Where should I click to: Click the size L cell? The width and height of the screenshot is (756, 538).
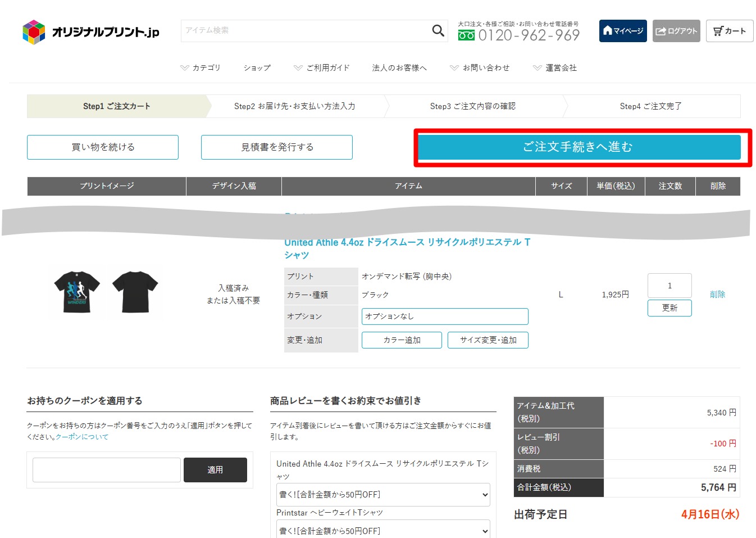[561, 295]
